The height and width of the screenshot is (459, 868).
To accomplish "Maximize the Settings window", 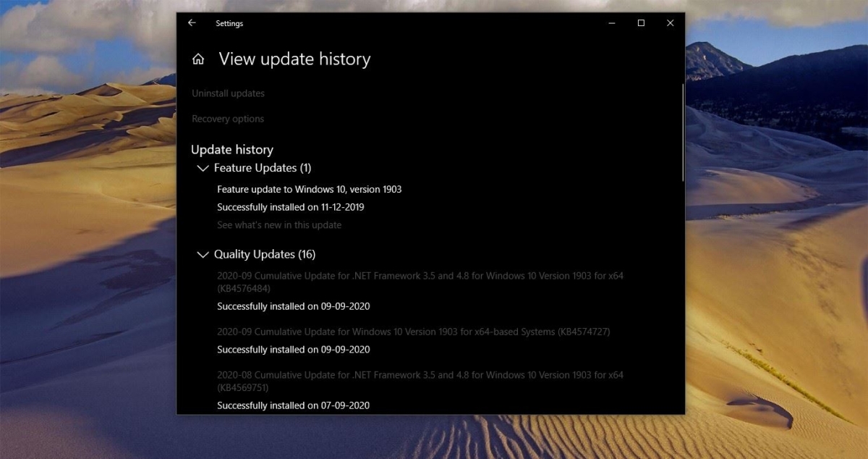I will [640, 22].
